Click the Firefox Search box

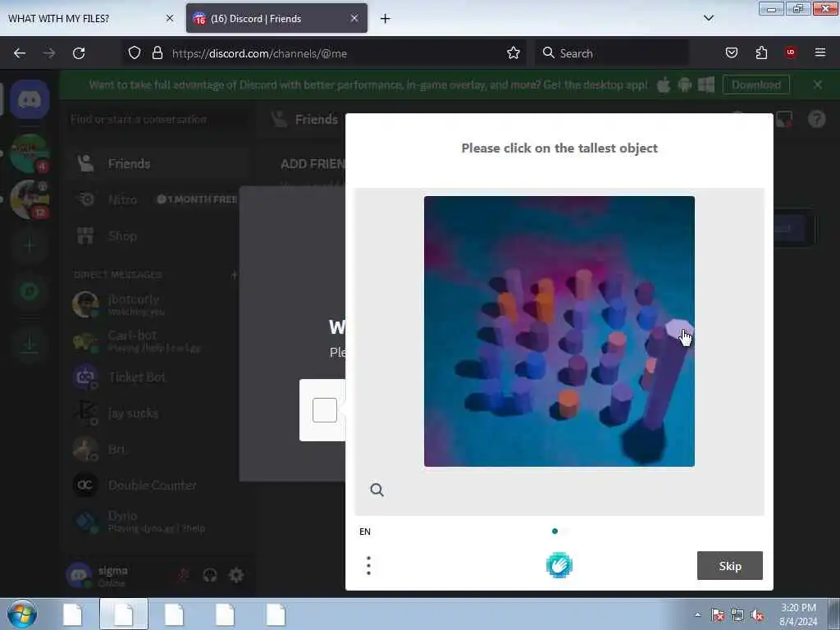(x=611, y=53)
